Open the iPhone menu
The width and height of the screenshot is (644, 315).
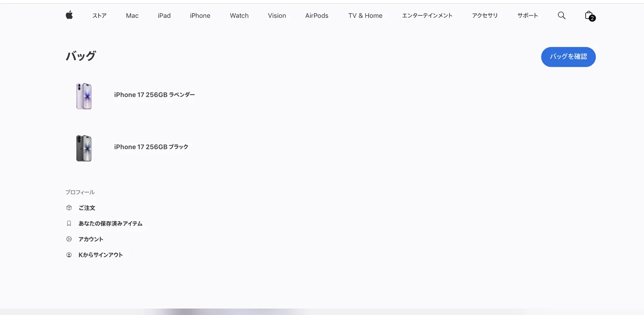tap(200, 16)
